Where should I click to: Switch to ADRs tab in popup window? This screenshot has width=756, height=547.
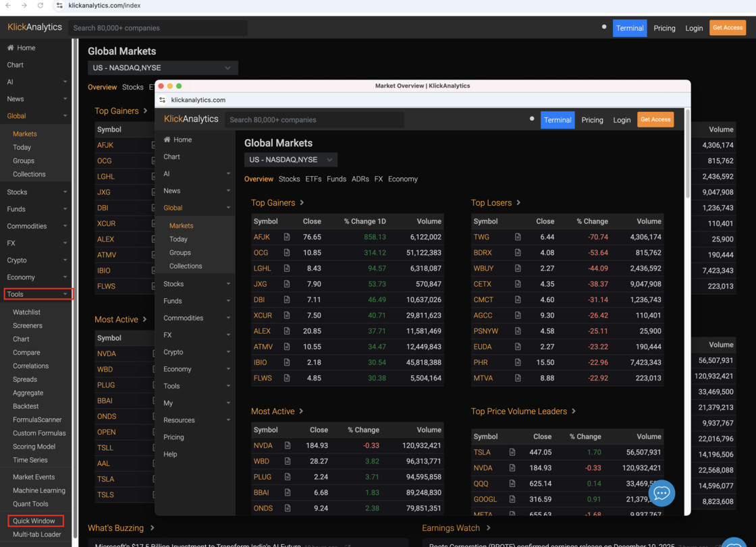pos(360,179)
